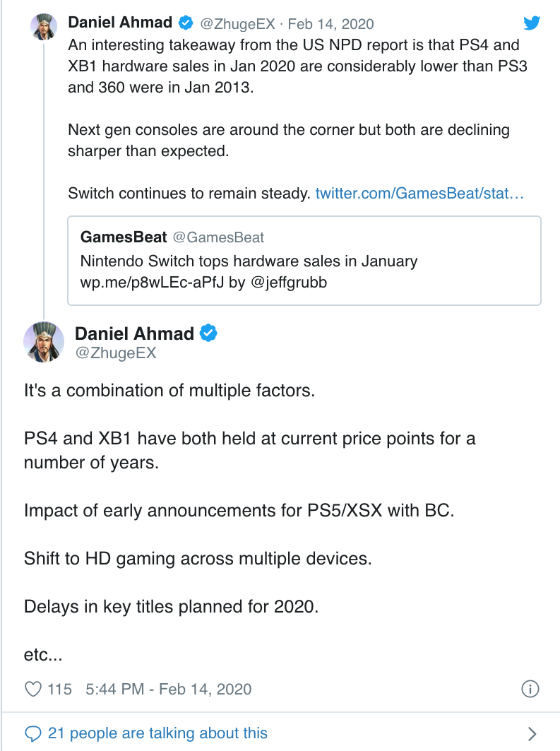The image size is (560, 751).
Task: Click Daniel Ahmad name in parent tweet
Action: coord(120,23)
